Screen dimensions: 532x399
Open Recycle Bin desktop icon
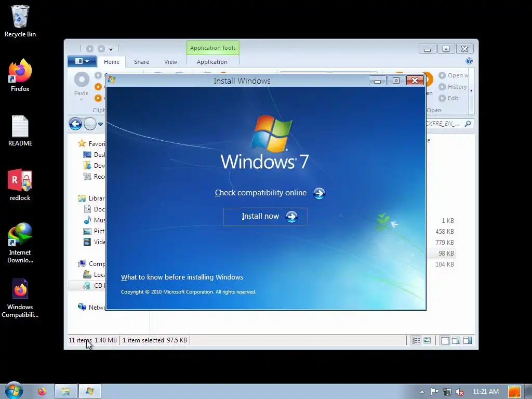(20, 21)
